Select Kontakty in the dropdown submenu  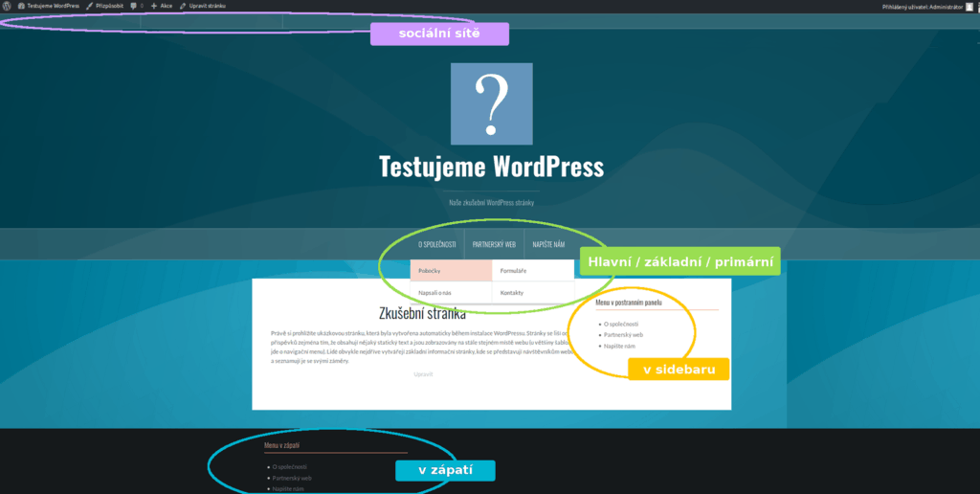point(533,293)
